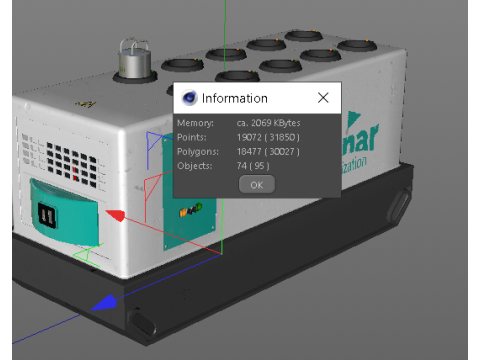Click the Cinema 4D icon in dialog title

click(x=189, y=98)
